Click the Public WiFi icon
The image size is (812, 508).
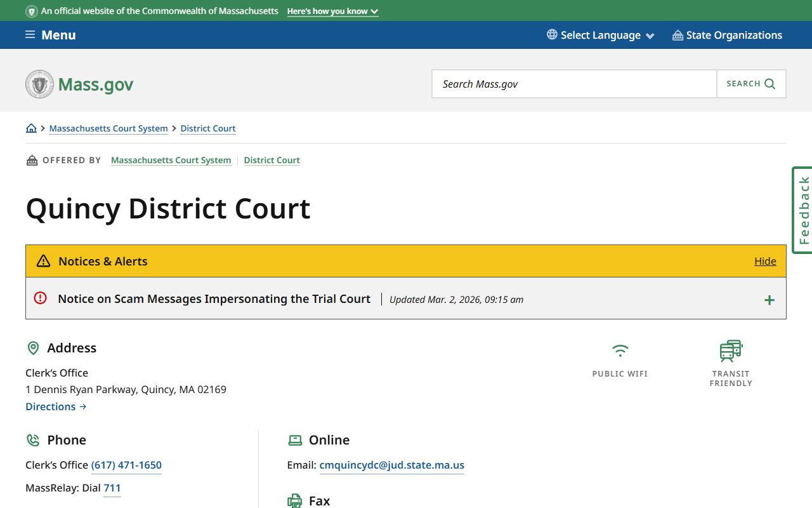620,351
